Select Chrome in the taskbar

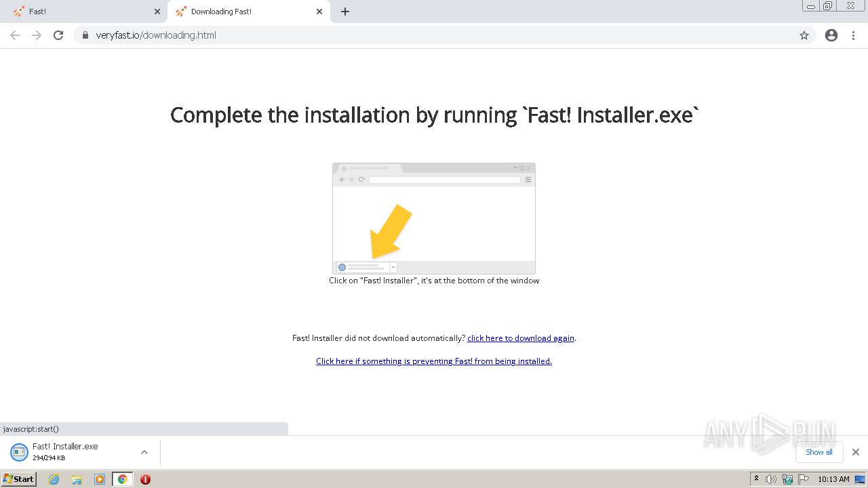tap(122, 479)
